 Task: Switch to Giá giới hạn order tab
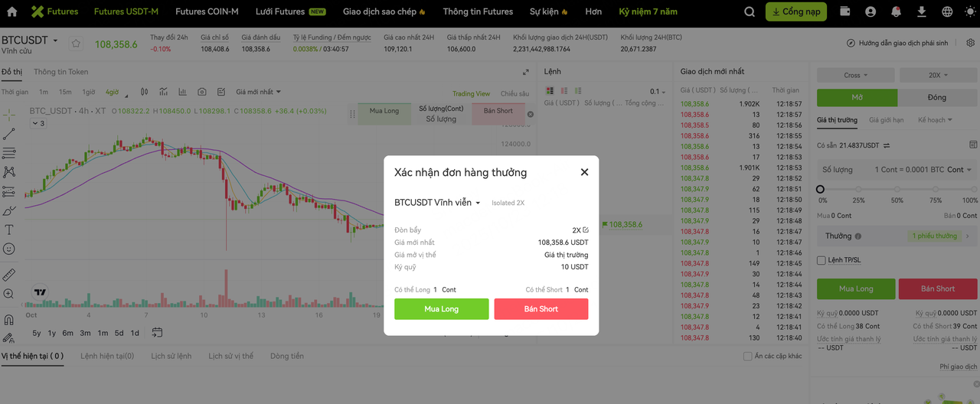[x=887, y=120]
